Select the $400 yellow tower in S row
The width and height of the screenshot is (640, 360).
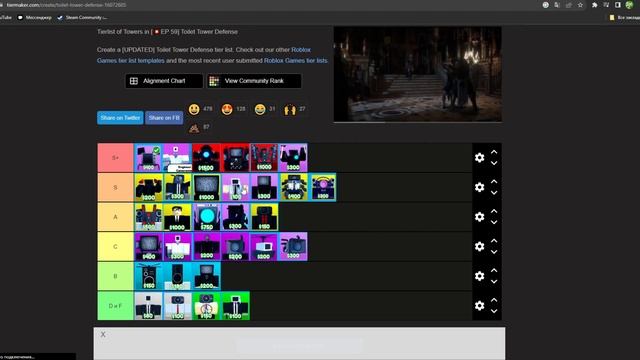[x=293, y=187]
